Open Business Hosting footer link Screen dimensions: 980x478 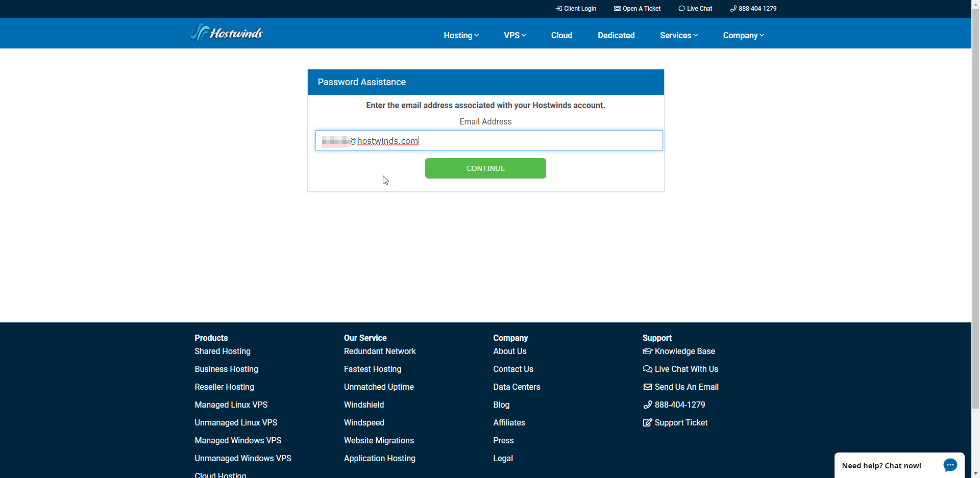coord(226,369)
